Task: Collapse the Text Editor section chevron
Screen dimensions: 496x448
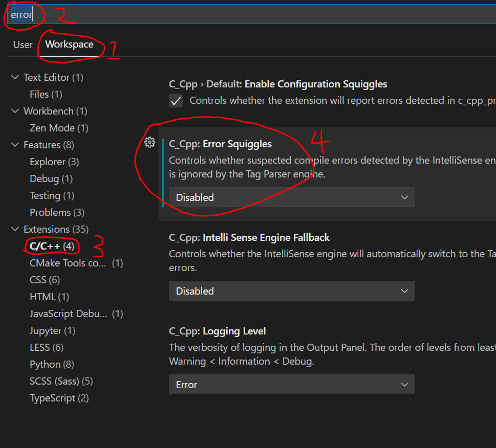Action: click(14, 77)
